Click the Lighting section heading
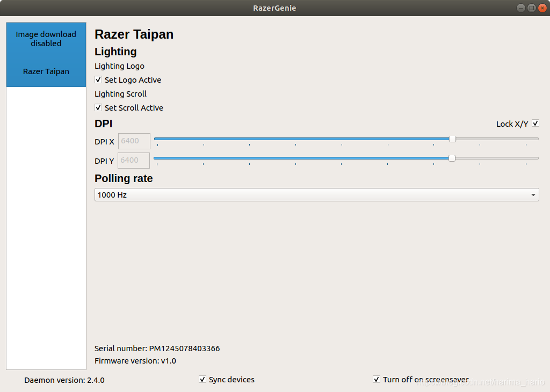Screen dimensions: 550x392 [116, 52]
